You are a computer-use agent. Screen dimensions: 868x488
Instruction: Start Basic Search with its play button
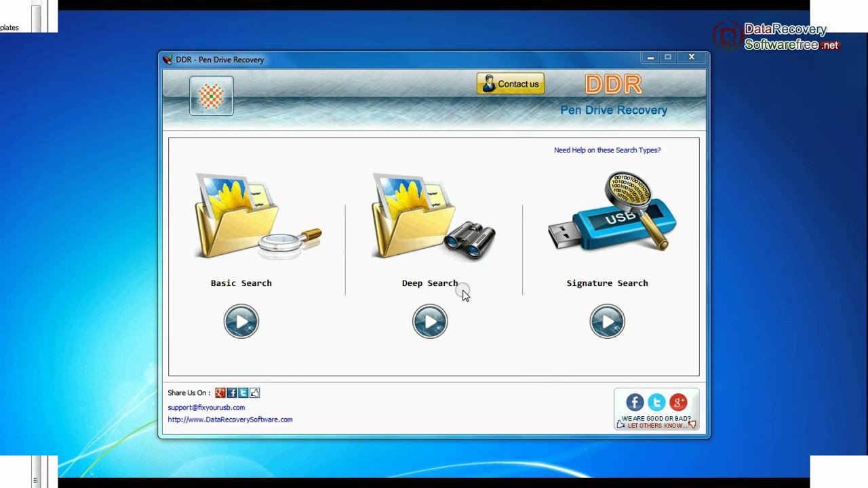point(241,321)
